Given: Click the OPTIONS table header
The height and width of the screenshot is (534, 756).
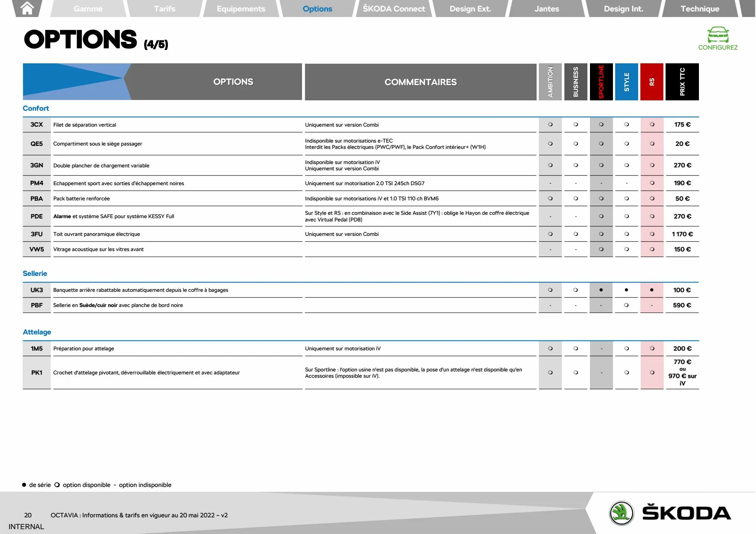Looking at the screenshot, I should point(233,82).
